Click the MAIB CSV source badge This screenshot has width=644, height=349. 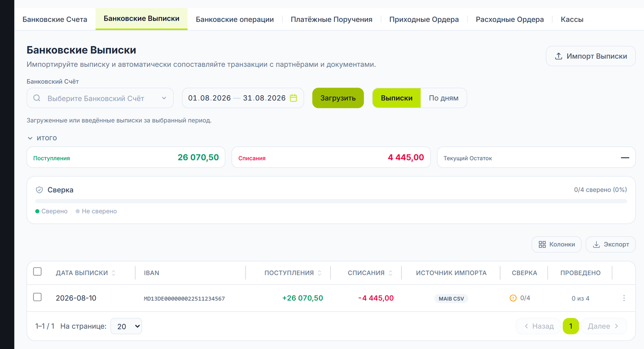[x=451, y=298]
